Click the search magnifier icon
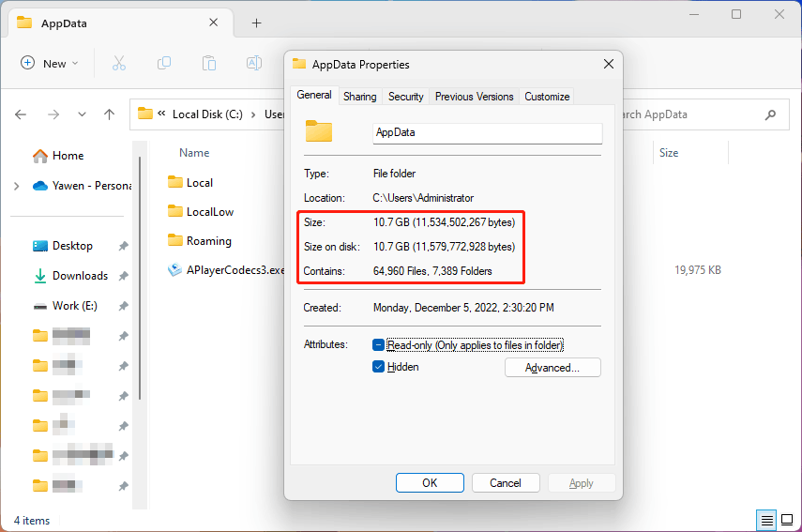Screen dimensions: 802x532 point(770,114)
